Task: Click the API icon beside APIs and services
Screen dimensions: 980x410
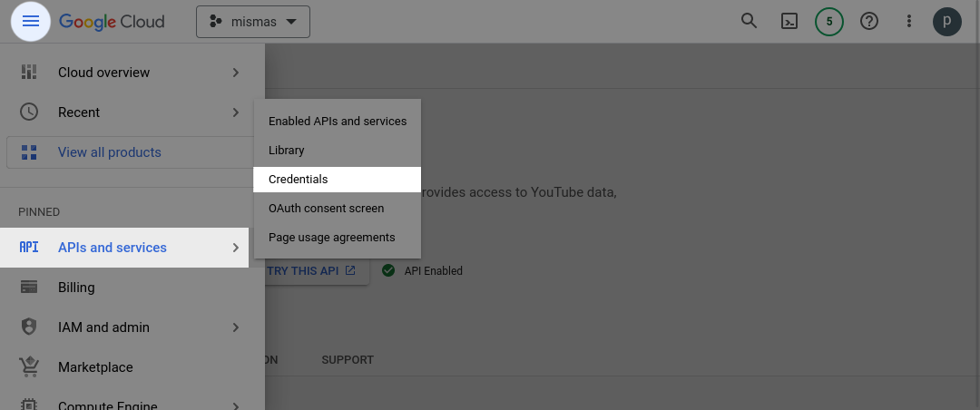Action: click(x=29, y=247)
